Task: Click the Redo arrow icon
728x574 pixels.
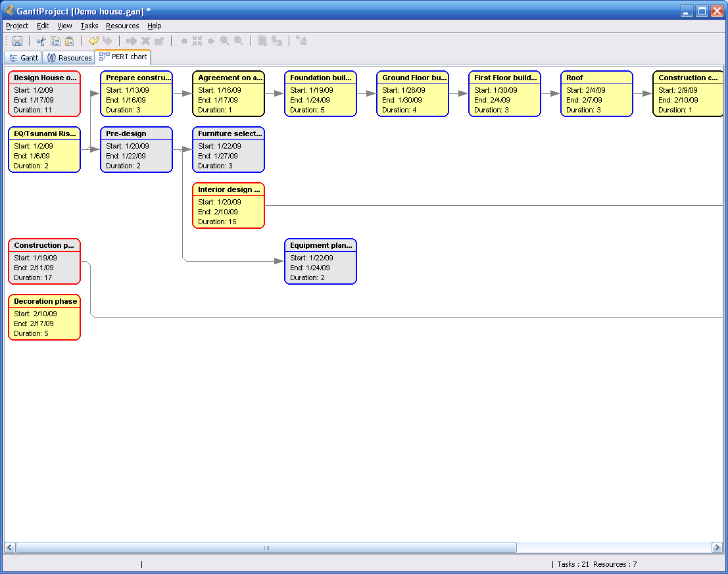Action: (x=107, y=41)
